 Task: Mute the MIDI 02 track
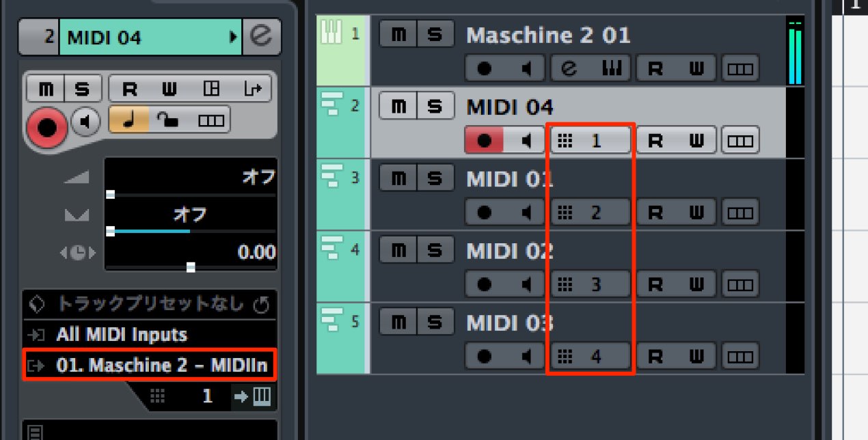(398, 250)
